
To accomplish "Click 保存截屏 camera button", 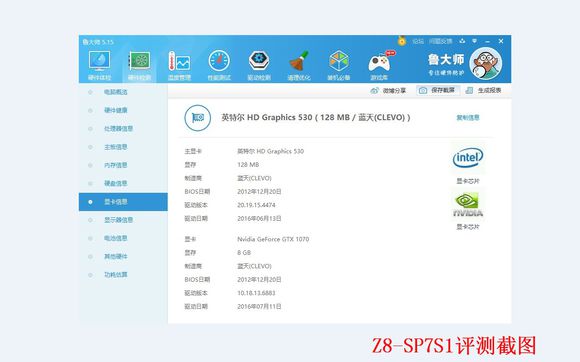I will (438, 90).
